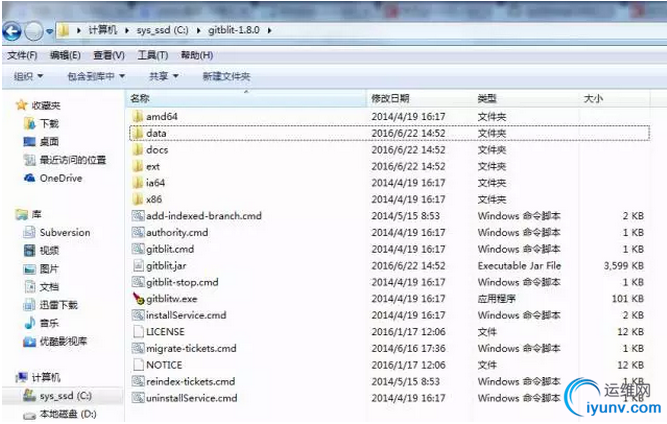Open the 包含到库中 dropdown
The image size is (667, 424).
(96, 76)
